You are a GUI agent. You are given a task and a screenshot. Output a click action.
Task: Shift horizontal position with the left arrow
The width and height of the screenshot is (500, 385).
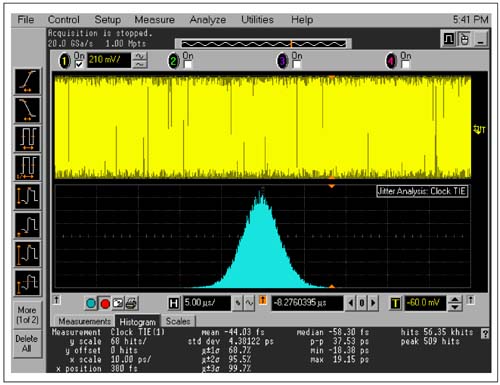click(x=350, y=303)
